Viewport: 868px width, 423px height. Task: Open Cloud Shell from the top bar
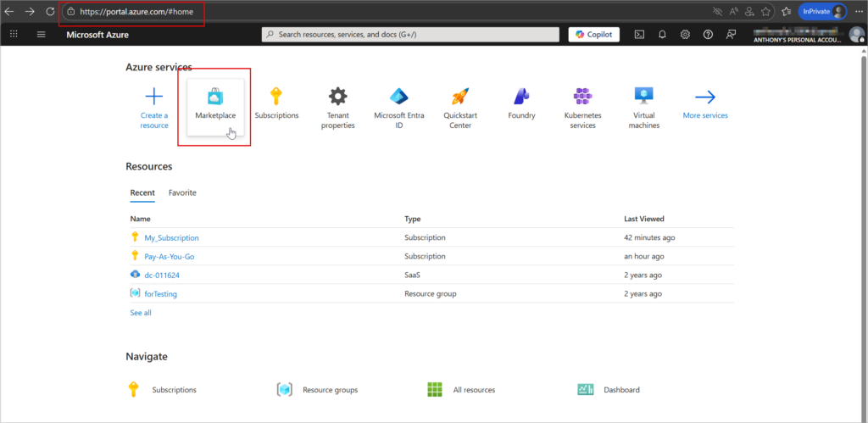[x=639, y=35]
